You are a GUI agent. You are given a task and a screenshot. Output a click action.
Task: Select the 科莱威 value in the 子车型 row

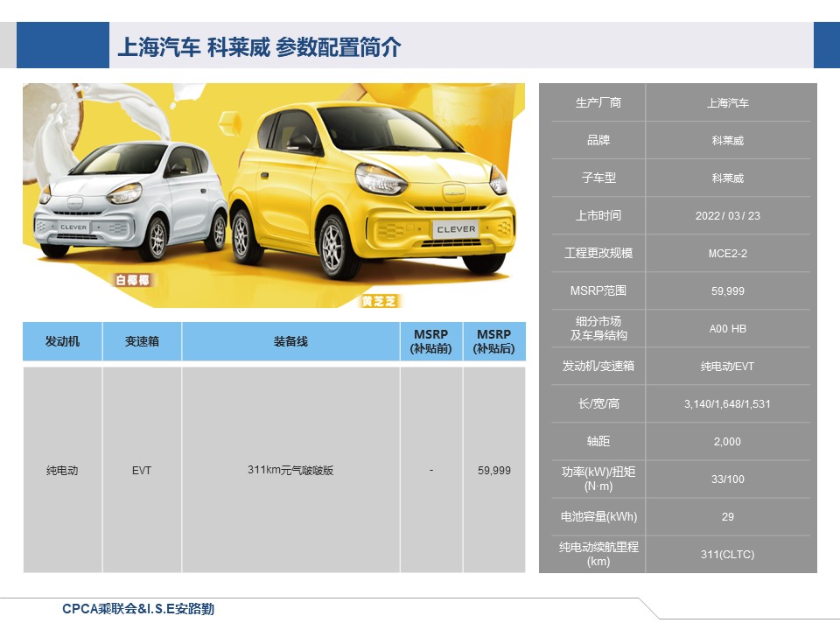coord(727,178)
